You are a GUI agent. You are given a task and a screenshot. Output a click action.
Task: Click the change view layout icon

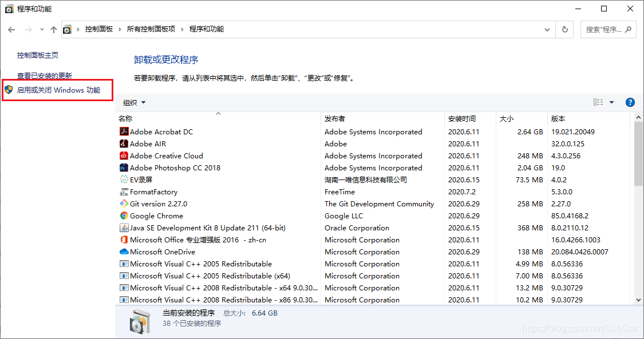[598, 102]
